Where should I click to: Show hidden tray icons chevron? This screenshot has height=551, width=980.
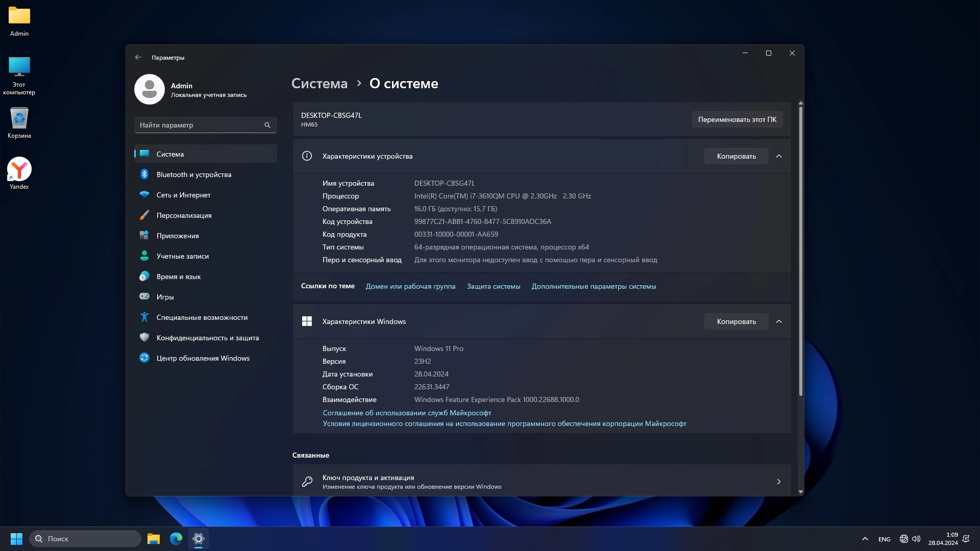pos(865,539)
